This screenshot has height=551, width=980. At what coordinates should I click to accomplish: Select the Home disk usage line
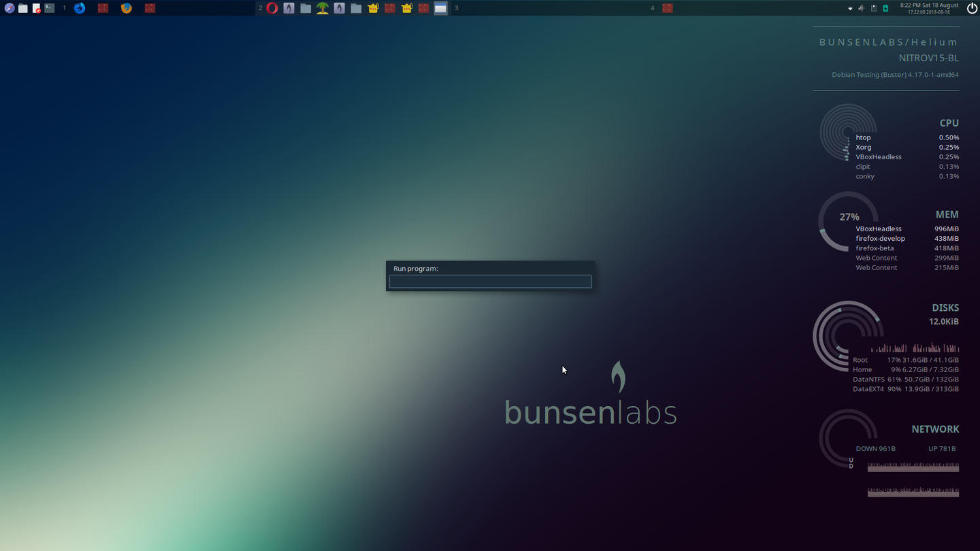[x=906, y=369]
